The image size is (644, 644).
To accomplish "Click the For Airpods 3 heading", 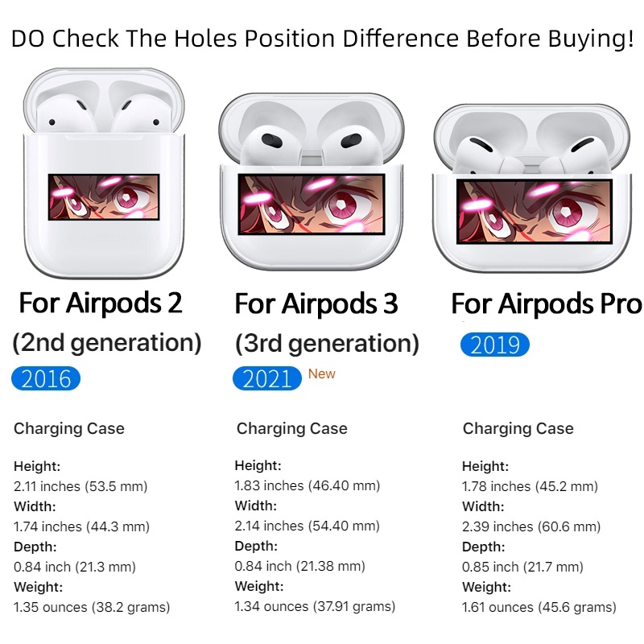I will click(316, 304).
